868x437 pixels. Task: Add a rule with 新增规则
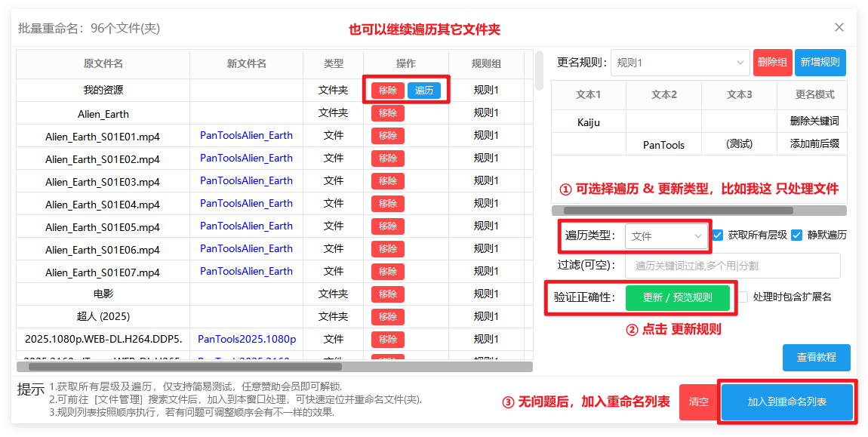(820, 63)
